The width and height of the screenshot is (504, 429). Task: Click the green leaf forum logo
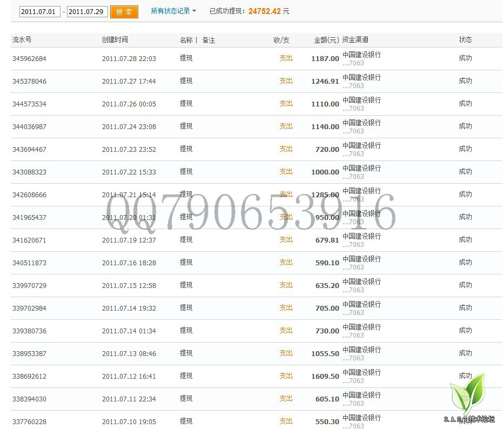coord(468,394)
